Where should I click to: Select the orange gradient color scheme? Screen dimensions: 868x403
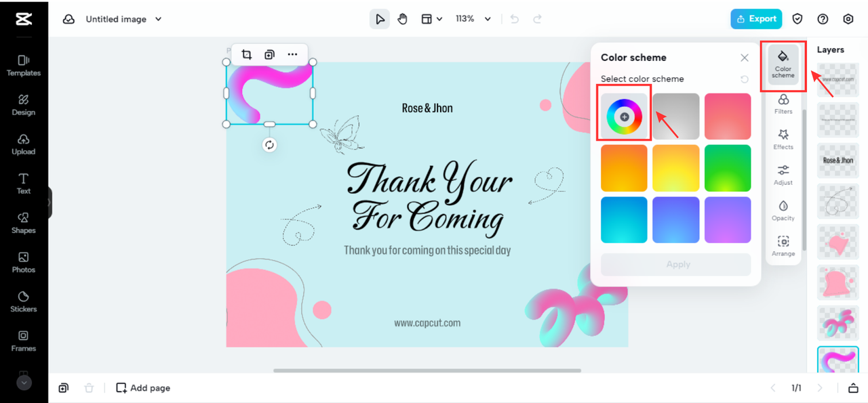click(x=624, y=168)
